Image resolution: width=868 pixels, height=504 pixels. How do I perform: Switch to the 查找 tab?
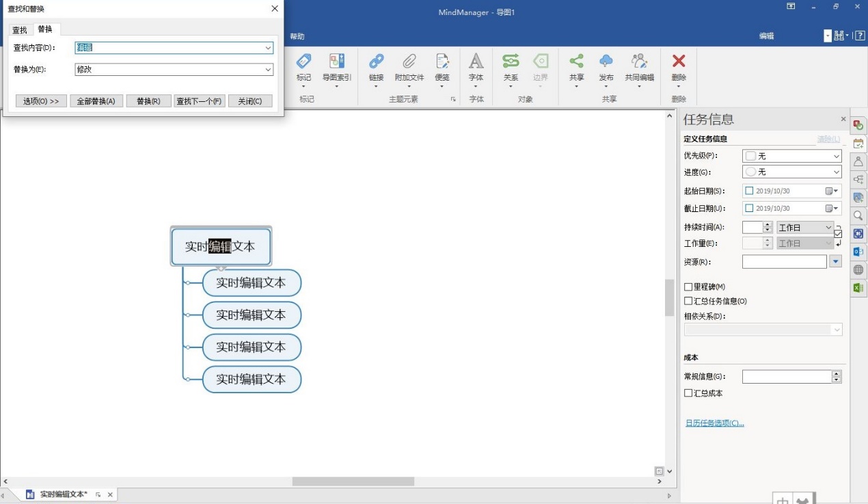click(19, 29)
